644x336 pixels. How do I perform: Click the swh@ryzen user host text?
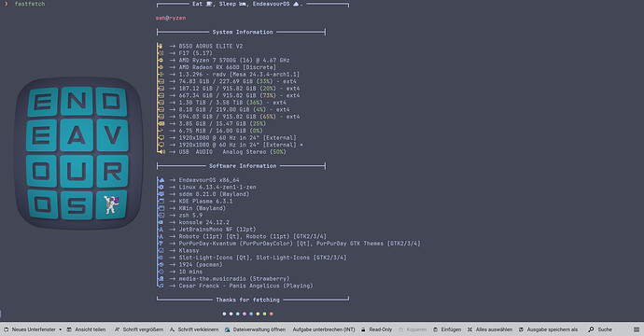point(171,18)
